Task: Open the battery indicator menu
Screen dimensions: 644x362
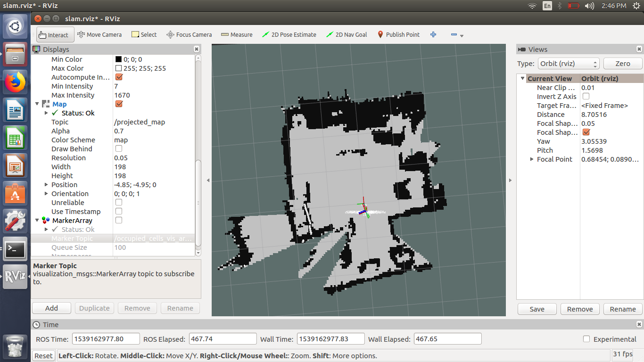Action: pyautogui.click(x=573, y=6)
